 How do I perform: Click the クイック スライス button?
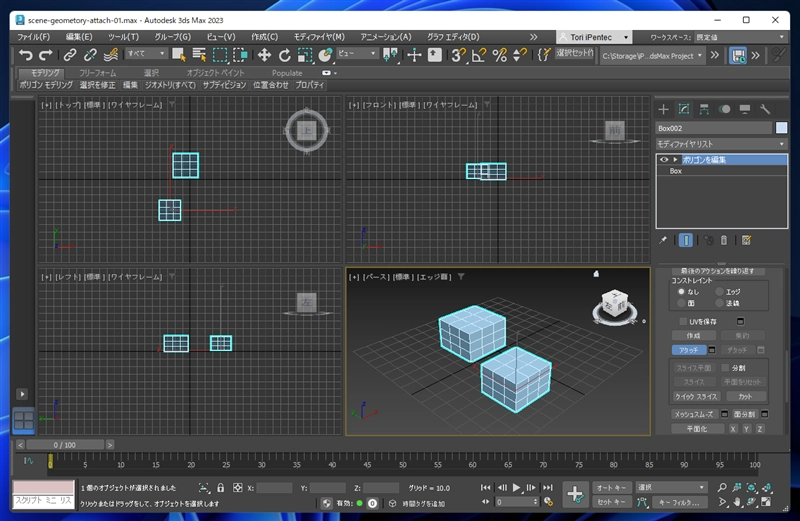click(696, 396)
